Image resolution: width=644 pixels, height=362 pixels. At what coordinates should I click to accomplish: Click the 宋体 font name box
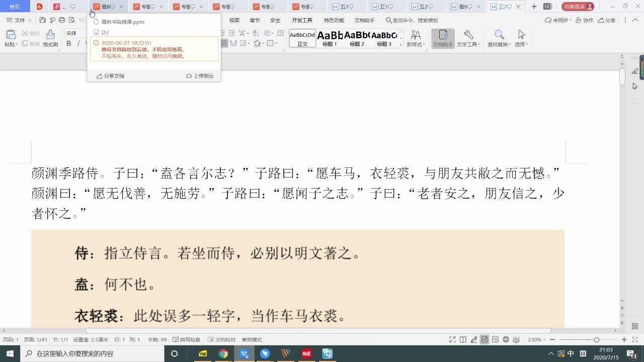coord(74,33)
